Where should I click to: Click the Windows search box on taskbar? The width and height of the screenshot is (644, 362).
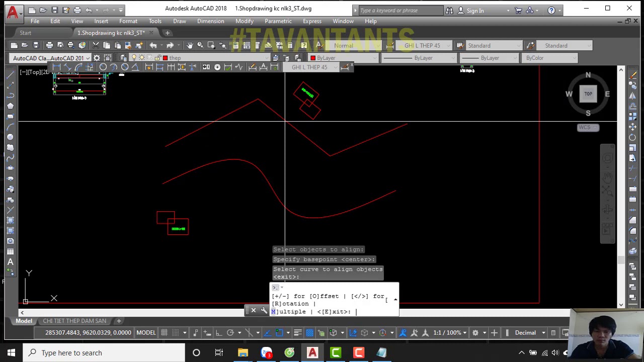tap(103, 353)
